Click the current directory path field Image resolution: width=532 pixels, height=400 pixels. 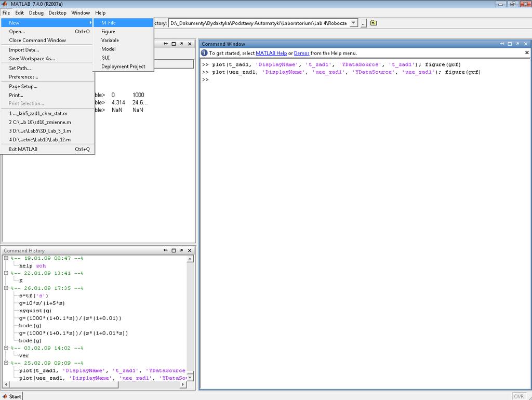(259, 23)
